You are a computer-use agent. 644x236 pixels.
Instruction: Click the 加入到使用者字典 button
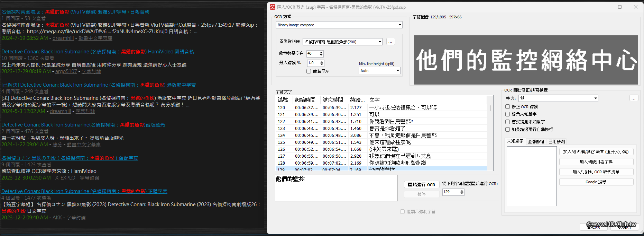(596, 162)
